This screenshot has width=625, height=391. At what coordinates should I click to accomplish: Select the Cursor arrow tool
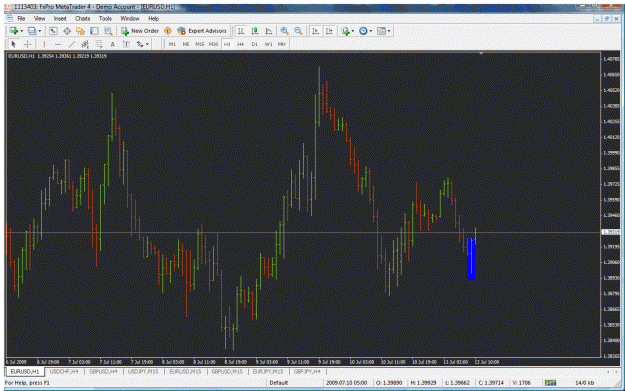tap(14, 44)
